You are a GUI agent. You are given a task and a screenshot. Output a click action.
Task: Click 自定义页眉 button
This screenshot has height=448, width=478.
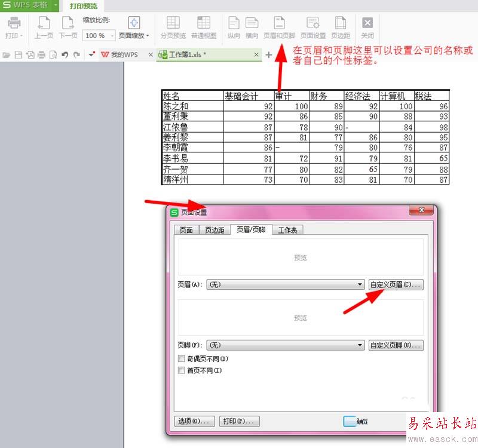(396, 284)
